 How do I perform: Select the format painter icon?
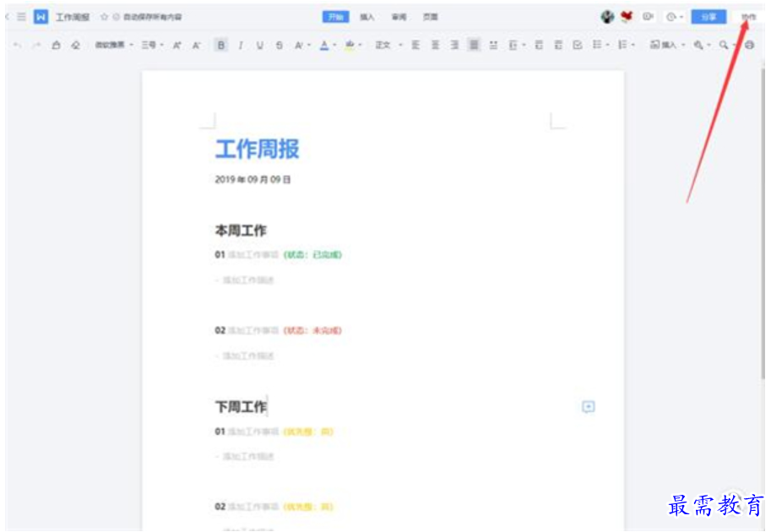[56, 46]
